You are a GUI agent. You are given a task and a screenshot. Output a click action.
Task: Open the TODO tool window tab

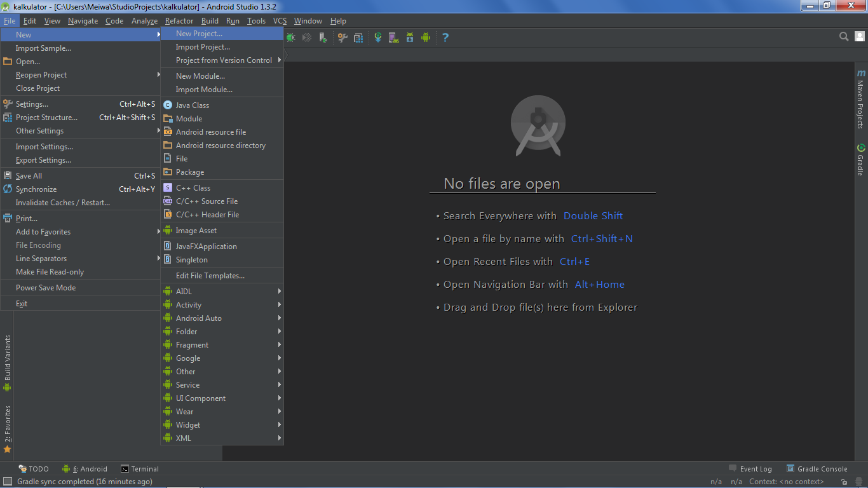(34, 469)
